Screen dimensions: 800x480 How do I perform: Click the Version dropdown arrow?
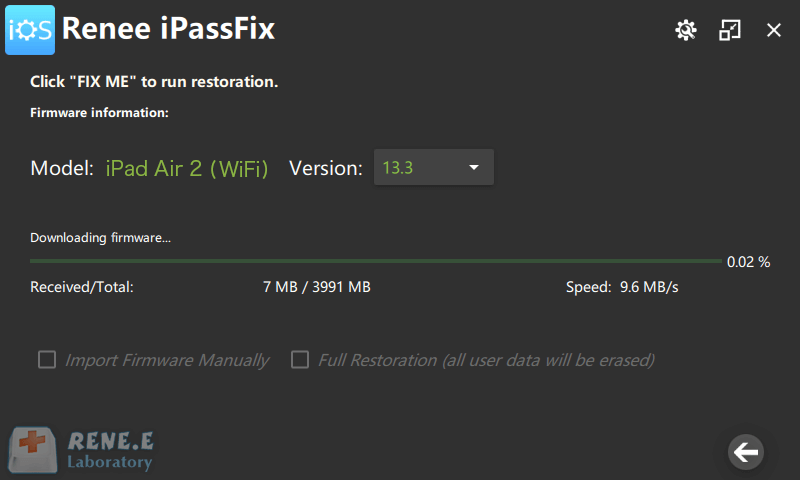(x=474, y=168)
